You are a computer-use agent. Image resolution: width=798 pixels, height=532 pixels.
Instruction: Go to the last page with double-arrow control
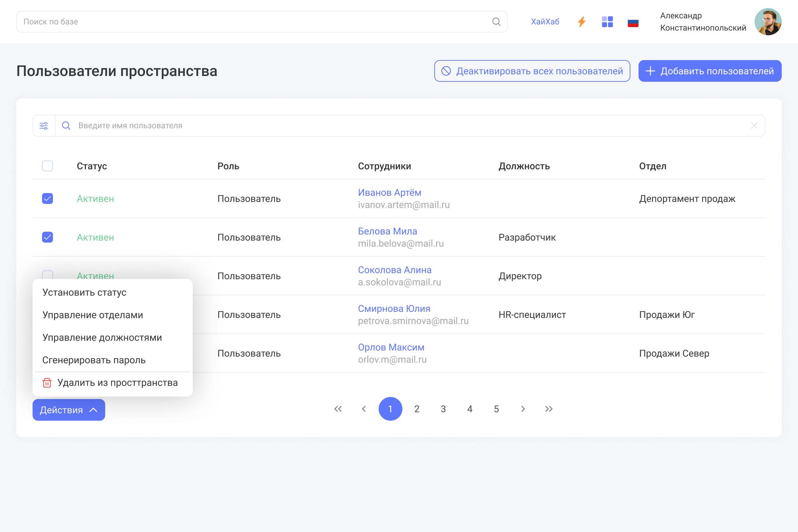(x=549, y=409)
